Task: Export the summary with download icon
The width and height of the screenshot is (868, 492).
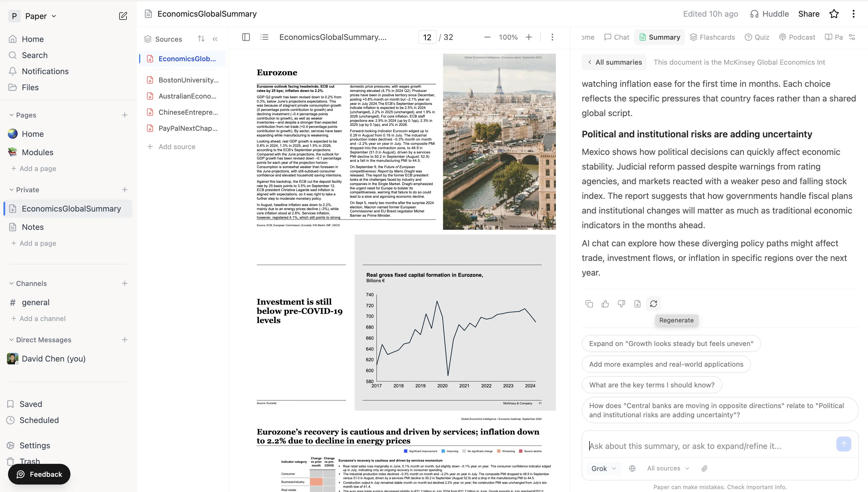Action: coord(637,304)
